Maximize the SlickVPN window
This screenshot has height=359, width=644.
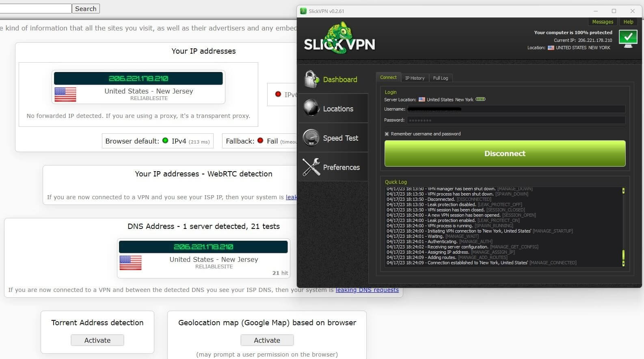[x=614, y=11]
